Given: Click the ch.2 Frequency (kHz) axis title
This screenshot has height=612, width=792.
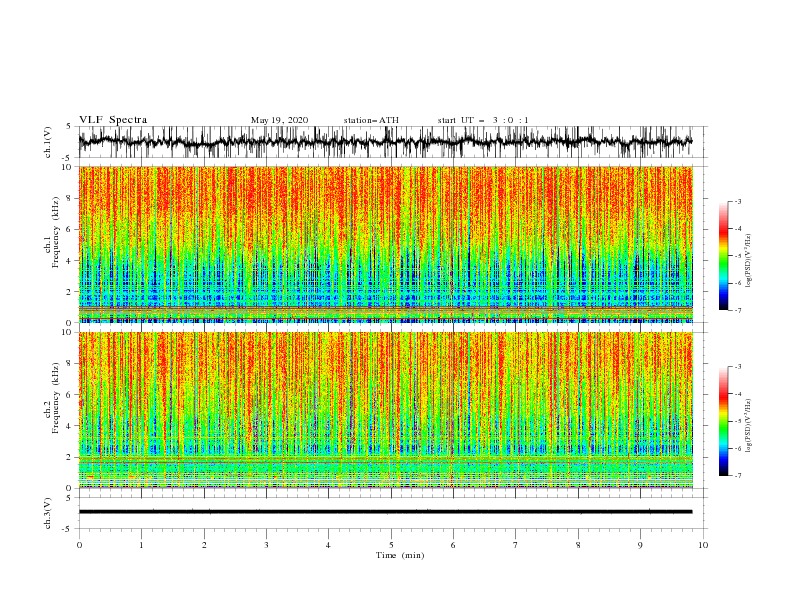Looking at the screenshot, I should point(53,398).
